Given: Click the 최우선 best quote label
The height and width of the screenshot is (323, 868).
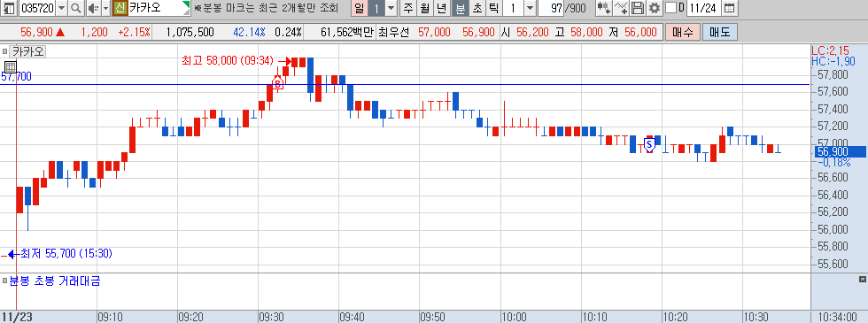Looking at the screenshot, I should [x=392, y=32].
